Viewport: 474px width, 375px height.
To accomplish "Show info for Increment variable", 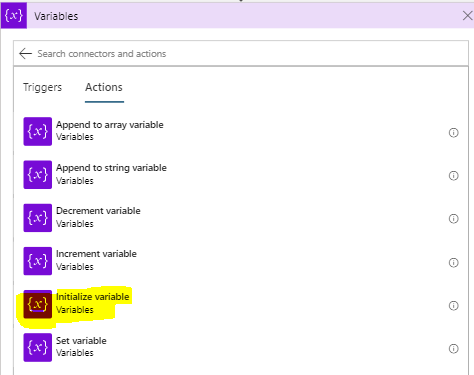I will pyautogui.click(x=453, y=263).
